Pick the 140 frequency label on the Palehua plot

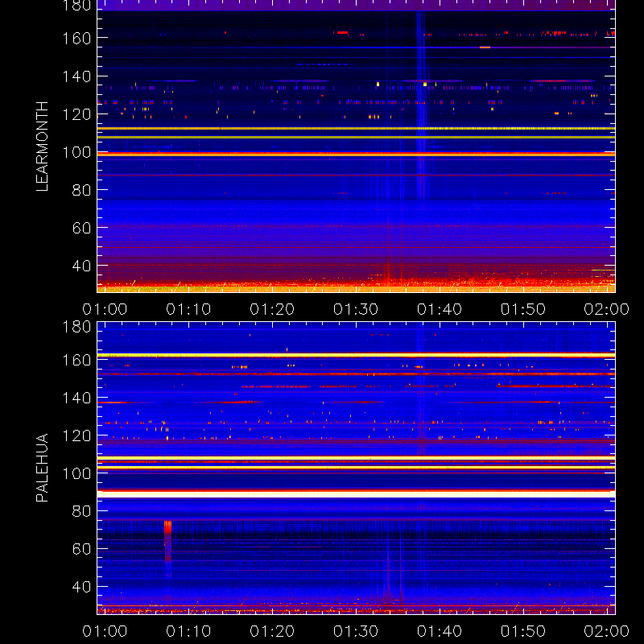[x=76, y=398]
